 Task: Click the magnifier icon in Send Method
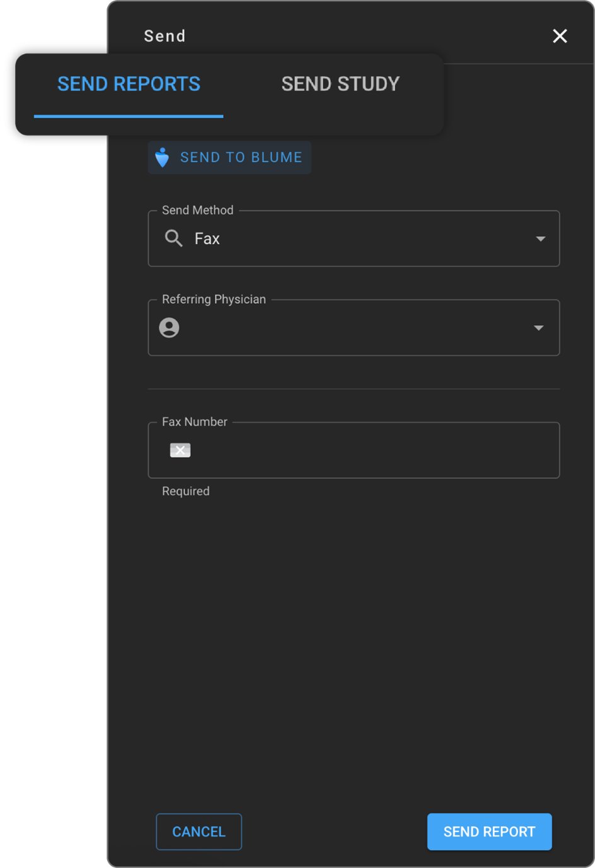click(173, 238)
